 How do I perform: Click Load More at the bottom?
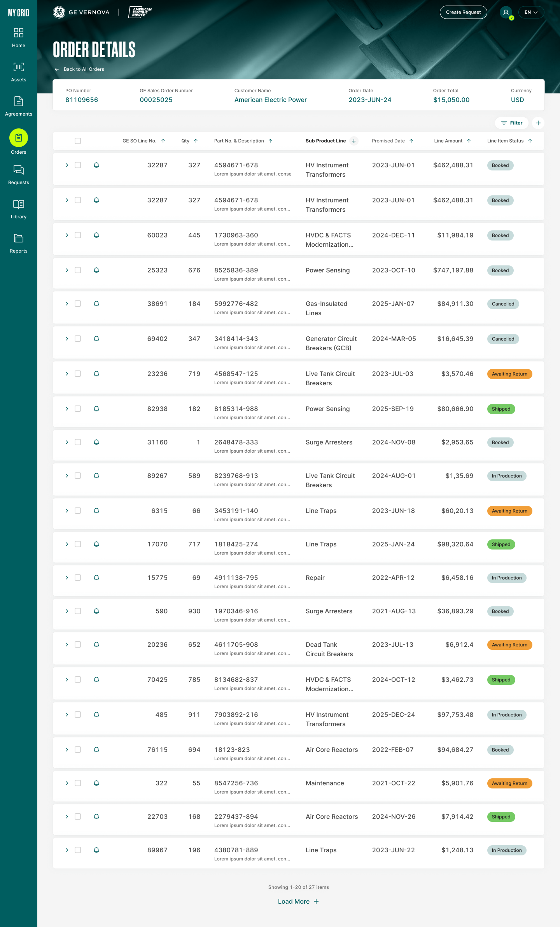coord(298,901)
